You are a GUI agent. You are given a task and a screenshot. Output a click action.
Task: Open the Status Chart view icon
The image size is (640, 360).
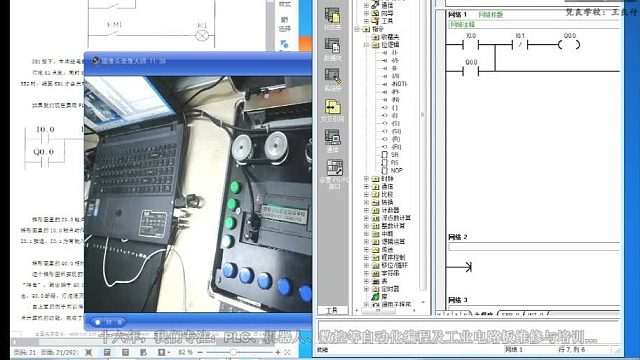tap(333, 16)
